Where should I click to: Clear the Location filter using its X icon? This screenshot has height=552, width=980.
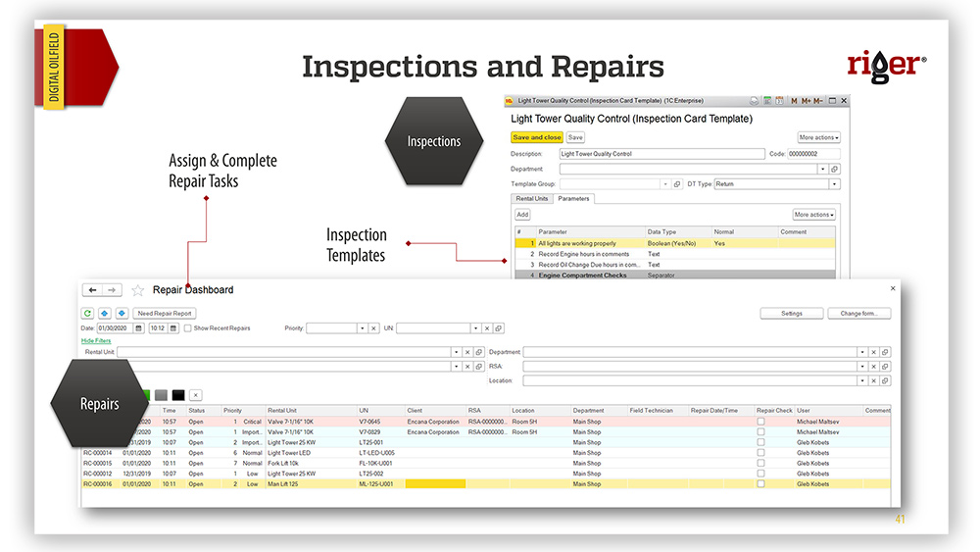point(873,380)
